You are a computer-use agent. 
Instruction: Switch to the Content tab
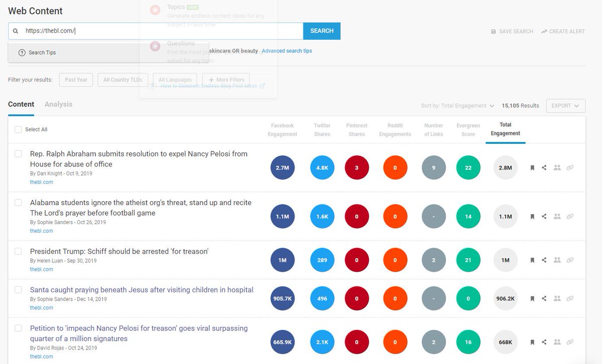click(21, 104)
